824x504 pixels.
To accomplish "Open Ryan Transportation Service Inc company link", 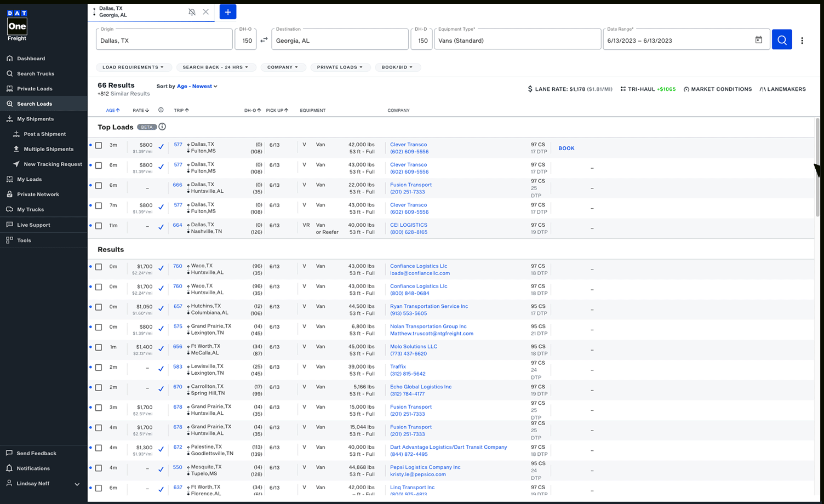I will tap(428, 306).
